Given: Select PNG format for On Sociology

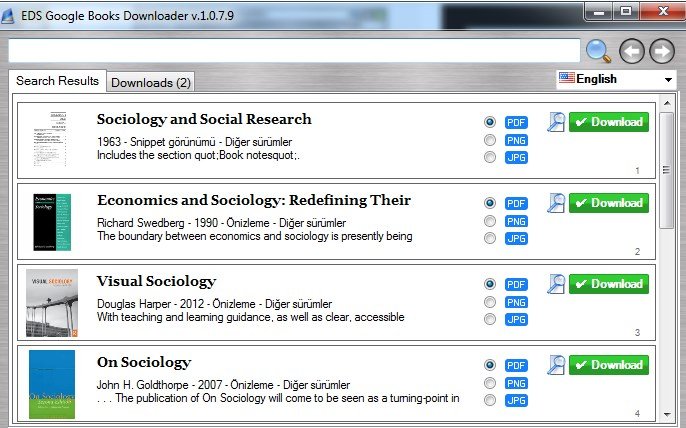Looking at the screenshot, I should click(x=490, y=383).
